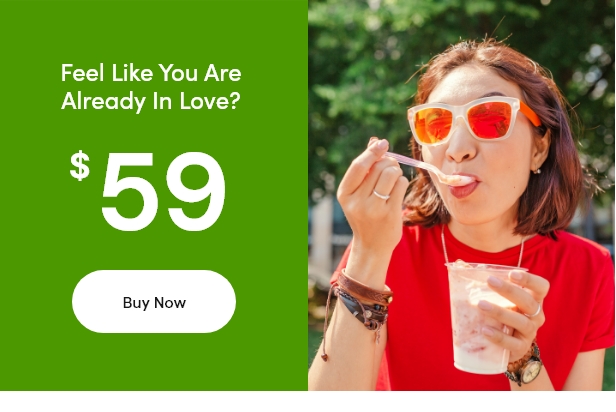Click the leather bracelets on the wrist
The width and height of the screenshot is (616, 412).
[363, 300]
